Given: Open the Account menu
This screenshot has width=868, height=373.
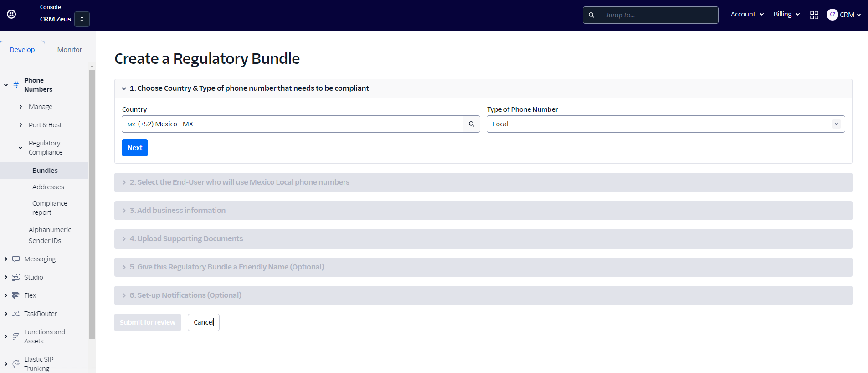Looking at the screenshot, I should pyautogui.click(x=747, y=15).
